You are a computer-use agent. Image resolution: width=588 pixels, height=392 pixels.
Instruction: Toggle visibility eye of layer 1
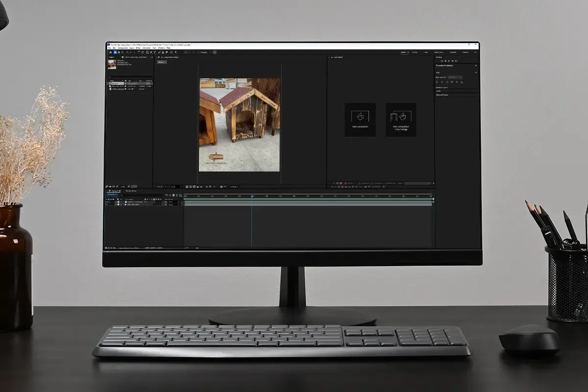point(107,201)
